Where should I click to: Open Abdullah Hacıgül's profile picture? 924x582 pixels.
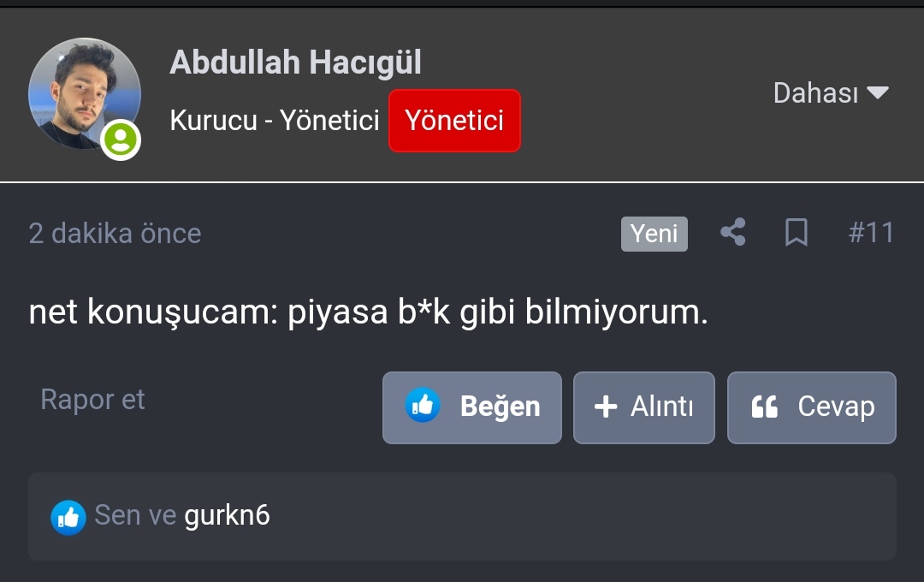(84, 94)
